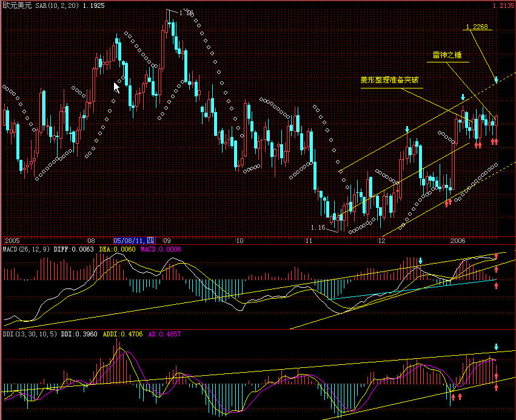Select the 菱形整理准备突破 annotation label
Screen dimensions: 516x420
(x=389, y=80)
